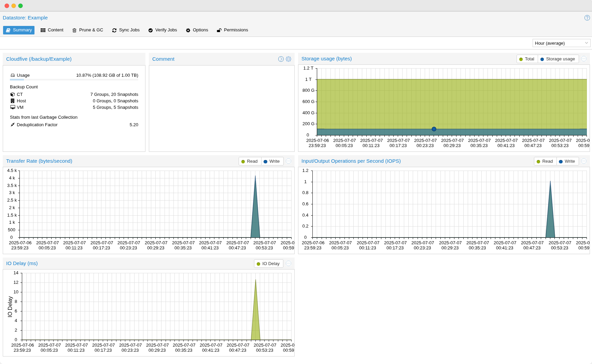Click 'Stats from last Garbage Collection' label
This screenshot has width=592, height=364.
[44, 117]
